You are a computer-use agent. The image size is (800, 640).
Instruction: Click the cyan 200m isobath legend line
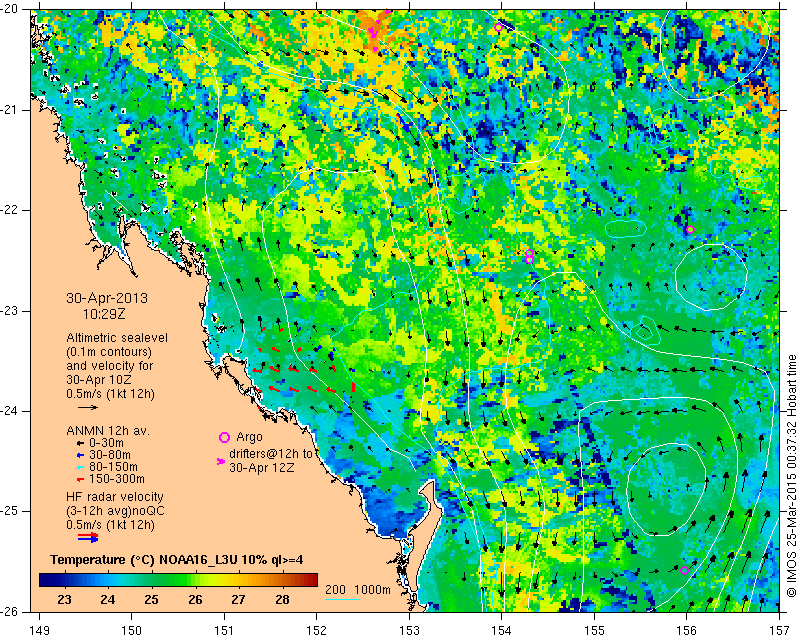(342, 599)
